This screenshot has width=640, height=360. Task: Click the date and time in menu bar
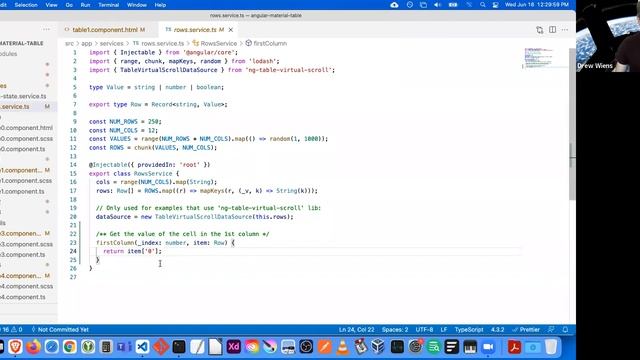tap(536, 5)
